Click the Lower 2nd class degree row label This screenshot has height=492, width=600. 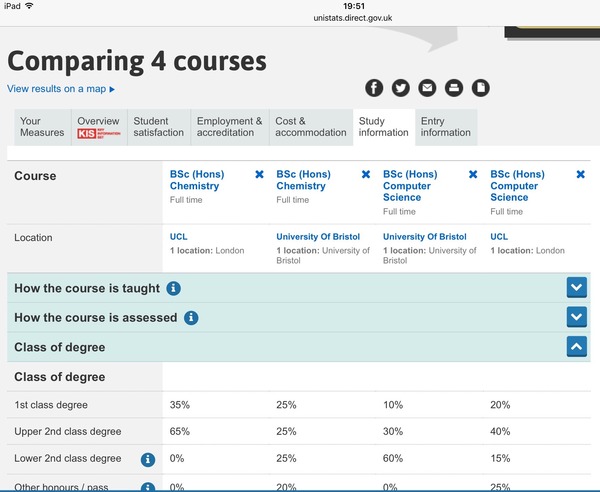[68, 458]
